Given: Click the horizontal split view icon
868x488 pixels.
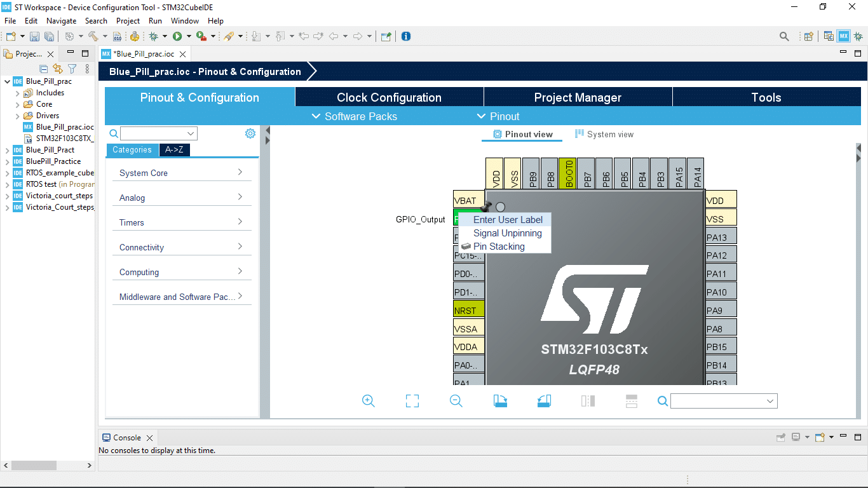Looking at the screenshot, I should pos(632,401).
